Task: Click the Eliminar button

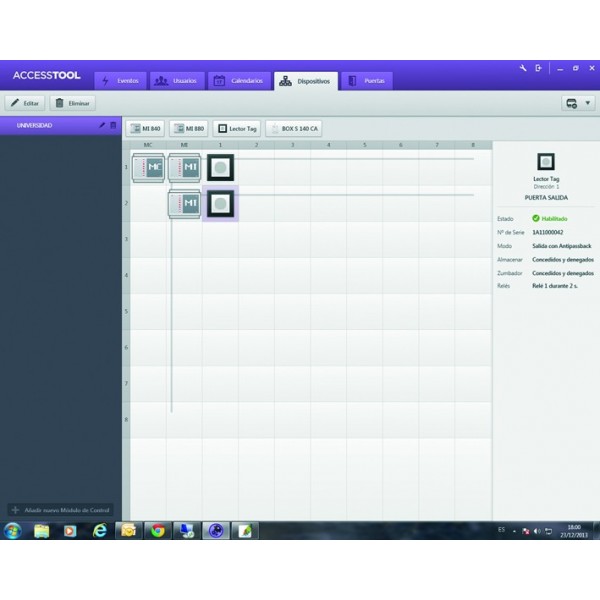Action: point(73,103)
